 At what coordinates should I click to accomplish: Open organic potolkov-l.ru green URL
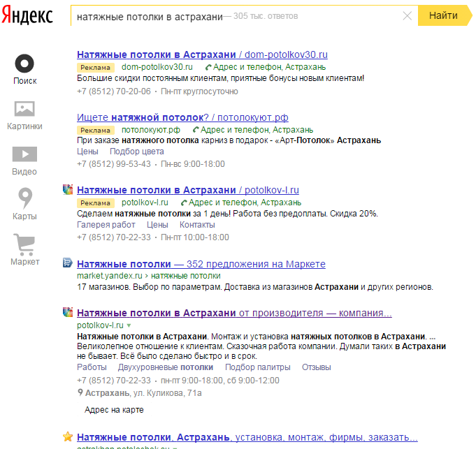(100, 325)
